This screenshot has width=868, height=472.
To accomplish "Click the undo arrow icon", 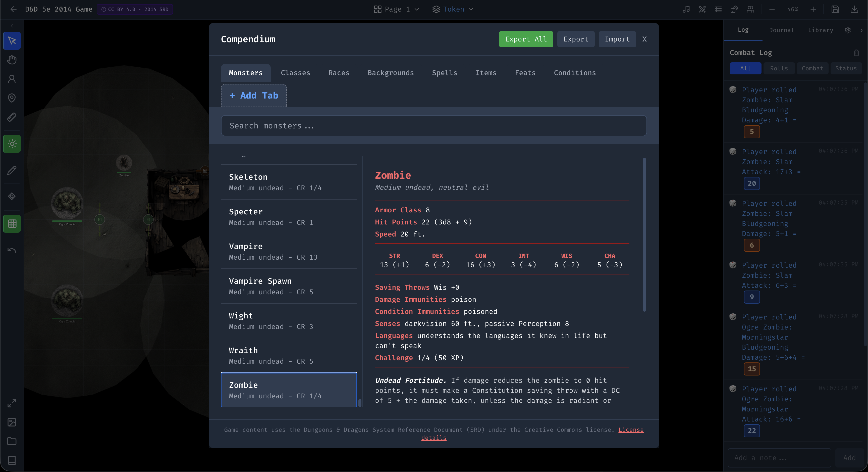I will pyautogui.click(x=12, y=250).
